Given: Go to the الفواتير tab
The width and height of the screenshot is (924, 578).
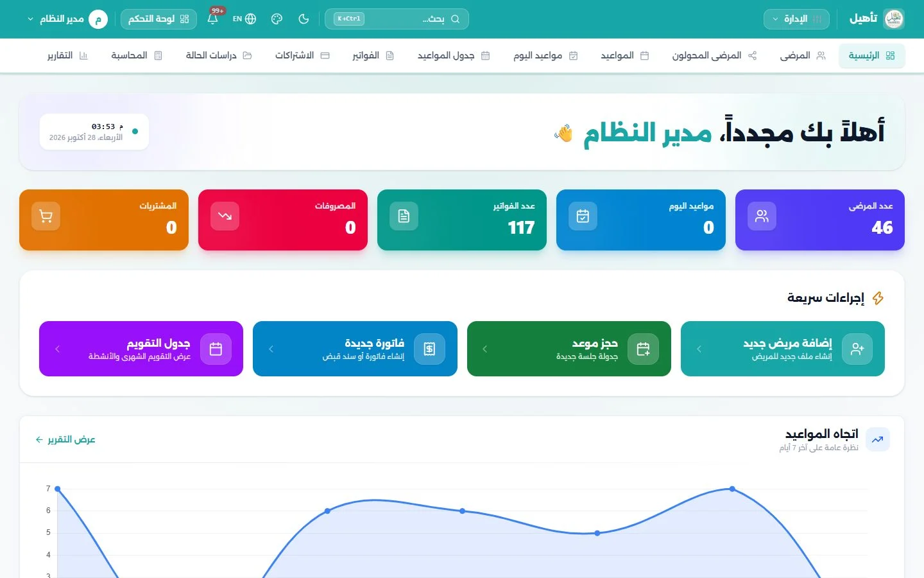Looking at the screenshot, I should pyautogui.click(x=373, y=56).
